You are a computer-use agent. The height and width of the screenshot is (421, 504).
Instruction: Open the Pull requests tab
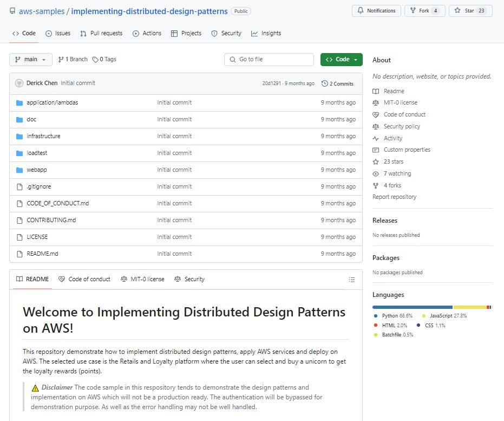tap(101, 33)
